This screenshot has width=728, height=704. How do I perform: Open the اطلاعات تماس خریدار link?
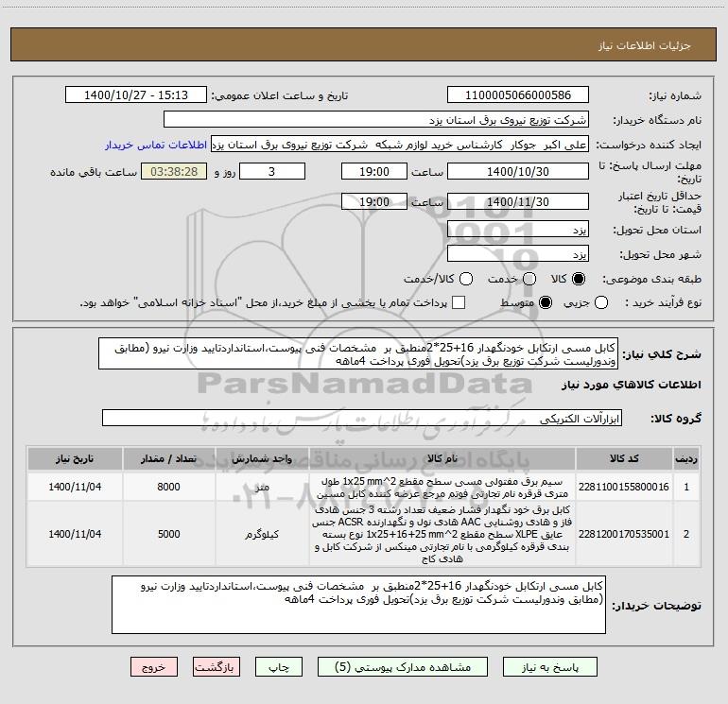[x=156, y=145]
